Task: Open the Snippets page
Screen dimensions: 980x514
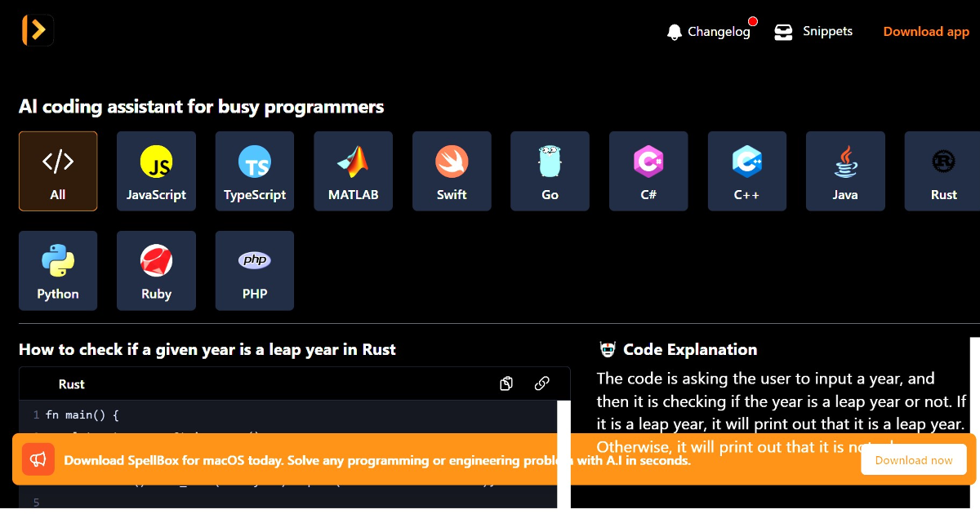Action: (x=813, y=32)
